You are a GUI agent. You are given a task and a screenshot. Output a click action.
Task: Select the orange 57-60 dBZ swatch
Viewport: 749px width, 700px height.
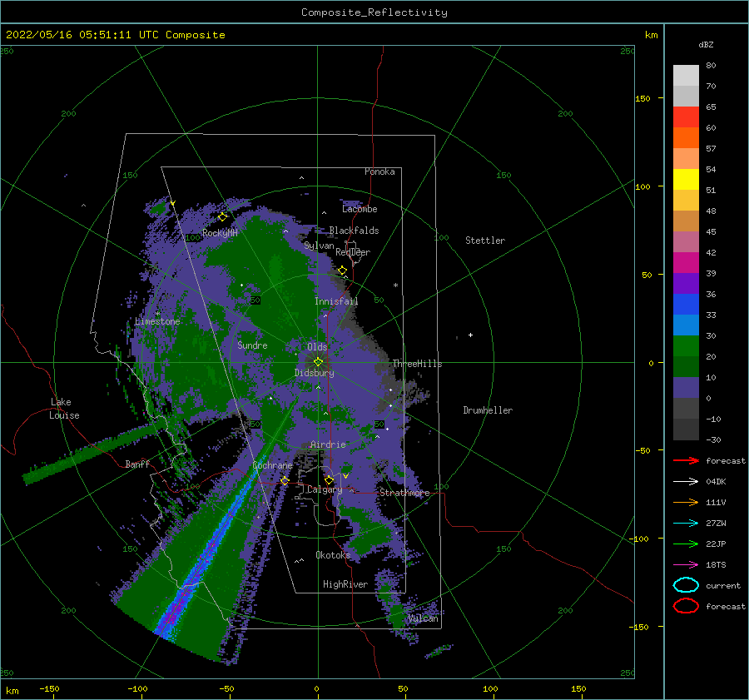686,137
